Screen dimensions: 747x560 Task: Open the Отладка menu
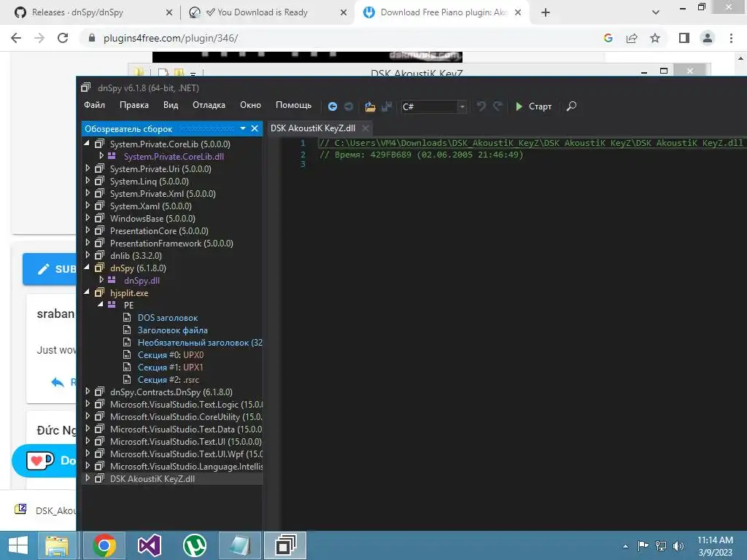[x=209, y=105]
